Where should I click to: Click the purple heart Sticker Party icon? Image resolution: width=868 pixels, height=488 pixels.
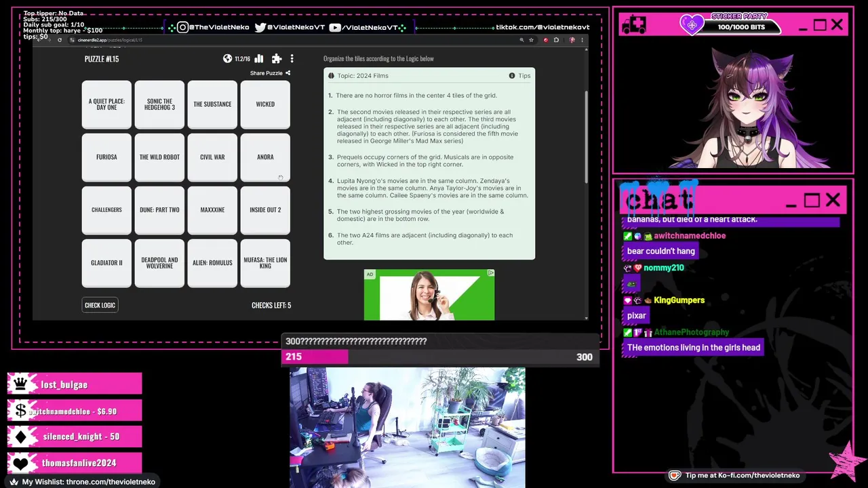(x=692, y=25)
